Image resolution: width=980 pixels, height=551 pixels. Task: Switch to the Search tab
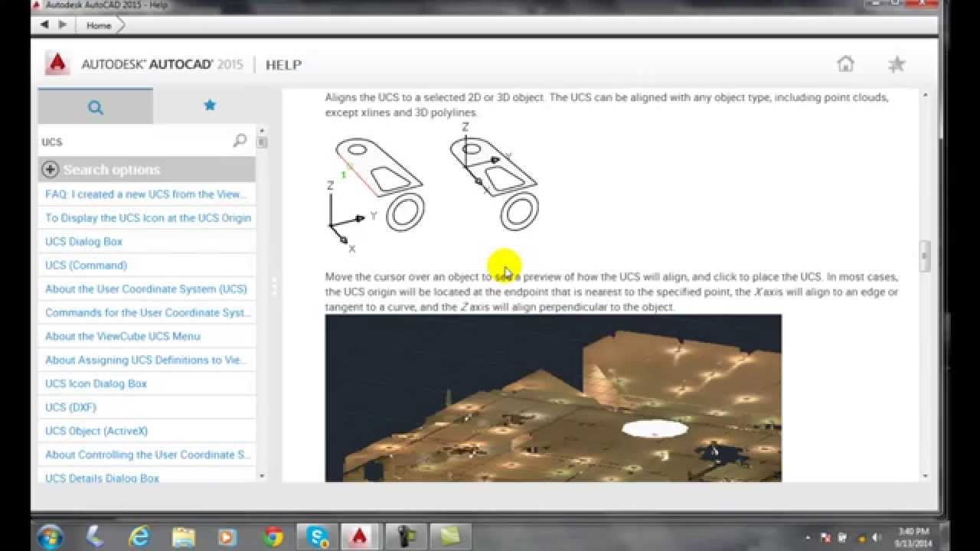tap(95, 106)
